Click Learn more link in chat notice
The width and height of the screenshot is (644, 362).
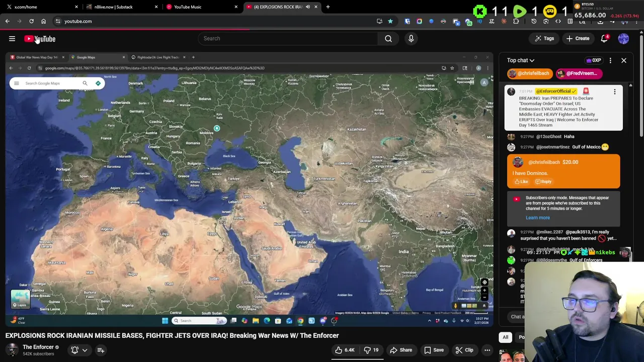tap(537, 218)
